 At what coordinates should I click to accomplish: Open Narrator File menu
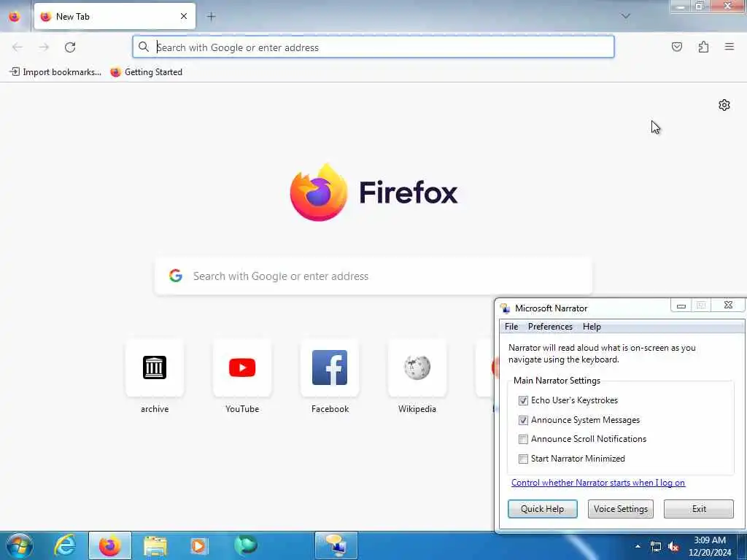point(511,327)
